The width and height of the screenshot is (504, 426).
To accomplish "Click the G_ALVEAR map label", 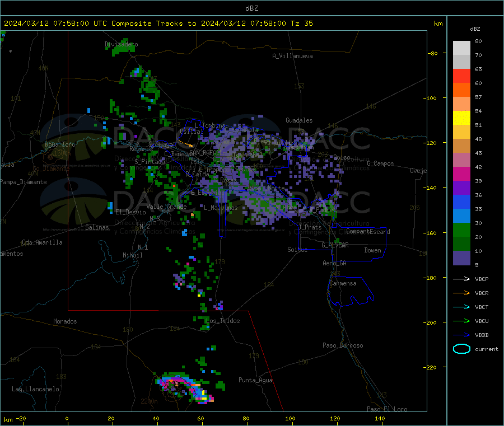I will [335, 245].
